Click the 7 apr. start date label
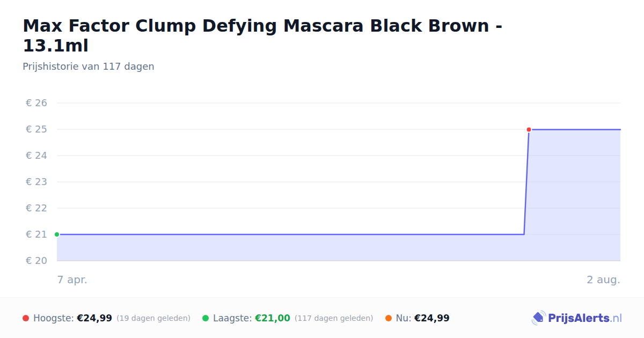Viewport: 644px width, 338px height. click(72, 280)
